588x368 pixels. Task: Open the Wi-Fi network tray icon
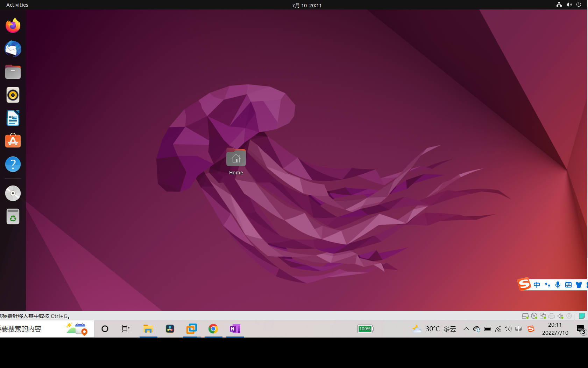pyautogui.click(x=498, y=329)
